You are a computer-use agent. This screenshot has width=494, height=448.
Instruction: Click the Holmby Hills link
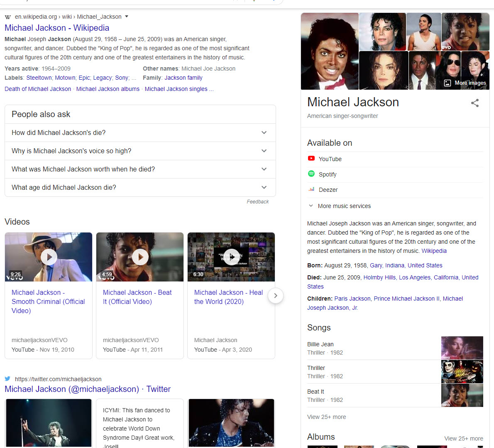(379, 277)
